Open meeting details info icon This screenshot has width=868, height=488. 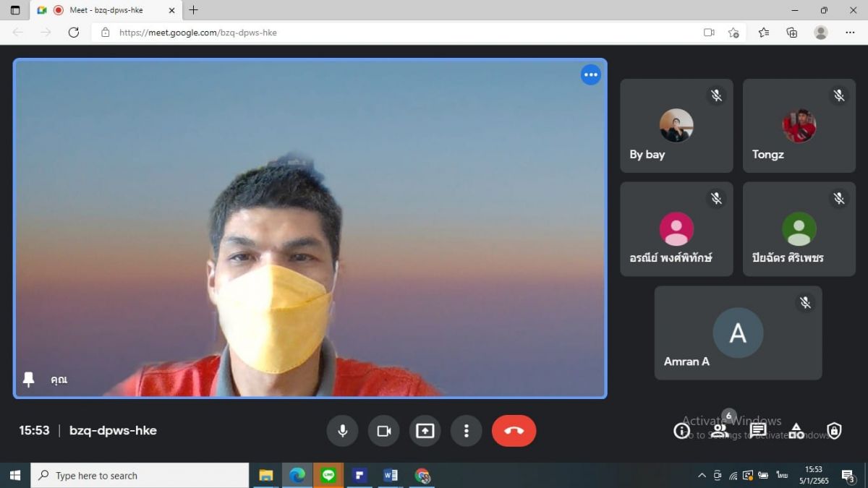point(681,431)
